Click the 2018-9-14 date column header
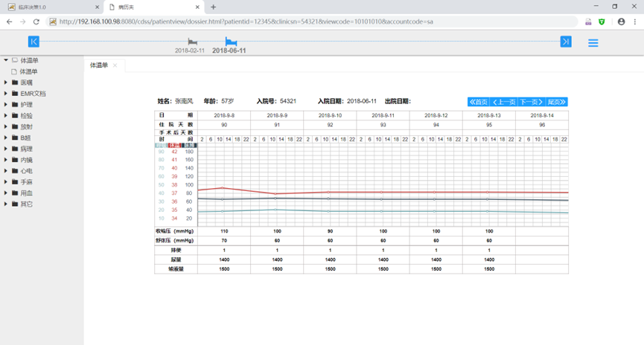This screenshot has height=345, width=644. coord(542,115)
